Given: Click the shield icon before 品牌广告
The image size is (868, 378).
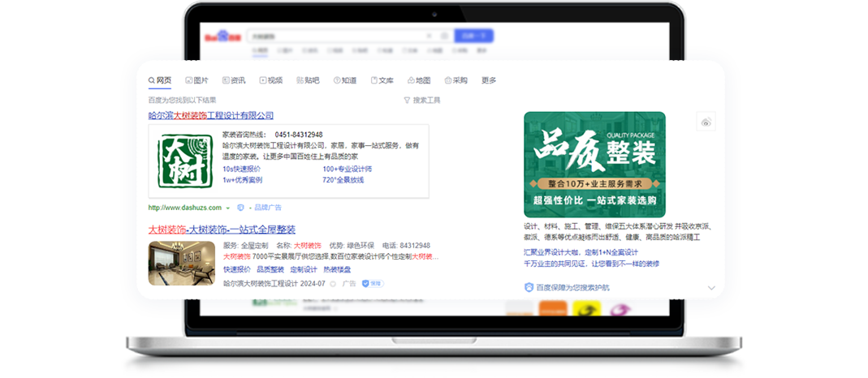Looking at the screenshot, I should 241,208.
